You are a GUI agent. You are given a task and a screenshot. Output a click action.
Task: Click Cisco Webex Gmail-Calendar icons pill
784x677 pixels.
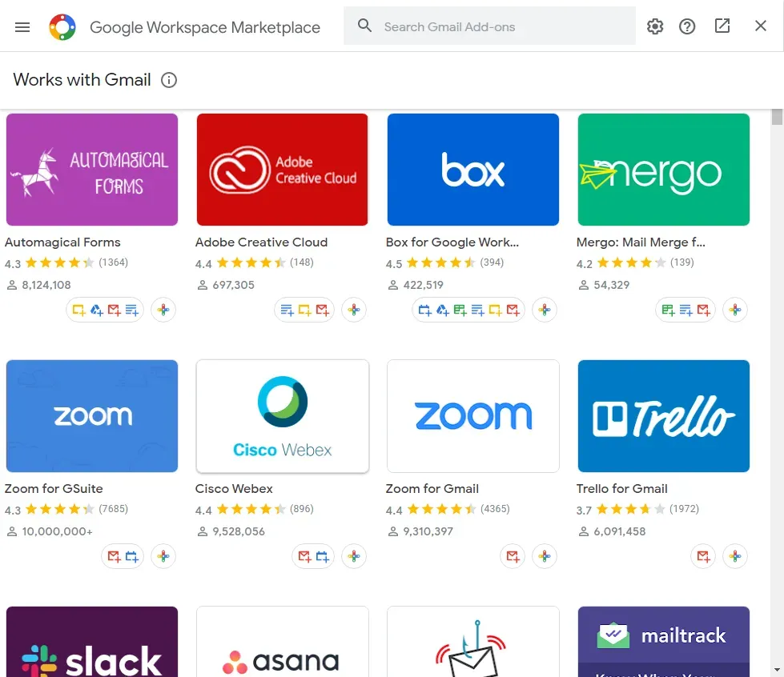click(x=313, y=556)
